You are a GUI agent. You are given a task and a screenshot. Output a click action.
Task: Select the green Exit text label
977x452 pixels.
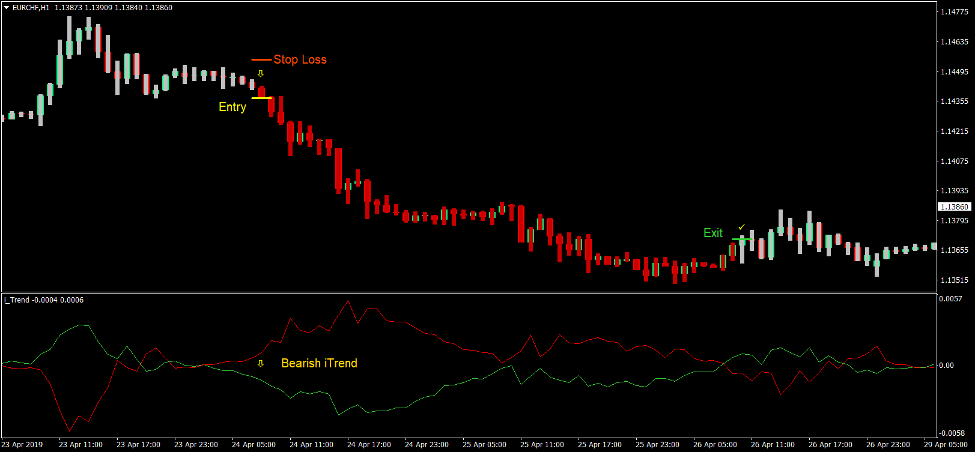point(713,233)
